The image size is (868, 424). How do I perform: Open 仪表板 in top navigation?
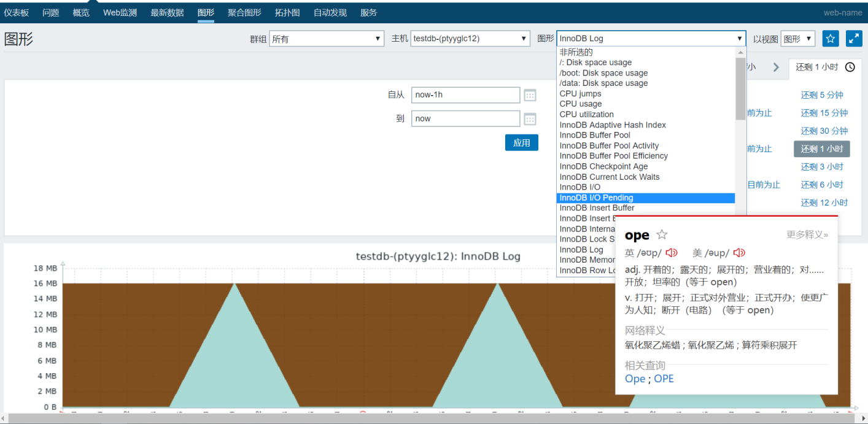tap(16, 12)
